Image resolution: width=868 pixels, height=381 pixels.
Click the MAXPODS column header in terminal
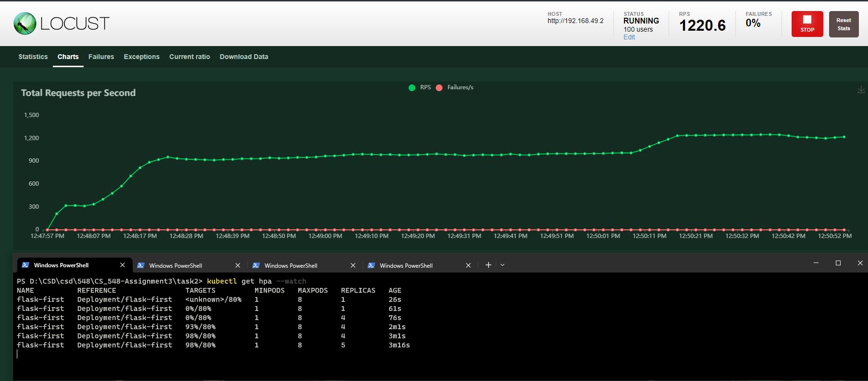(x=313, y=290)
